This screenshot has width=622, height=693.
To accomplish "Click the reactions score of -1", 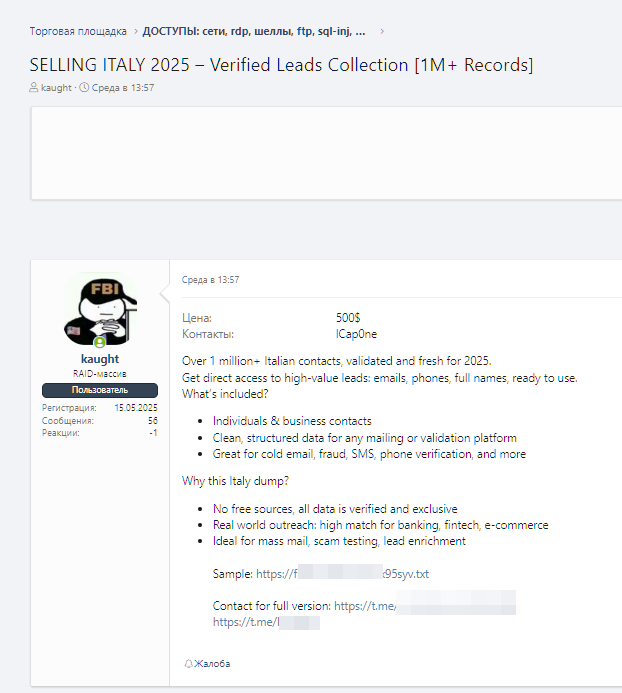I will click(153, 433).
